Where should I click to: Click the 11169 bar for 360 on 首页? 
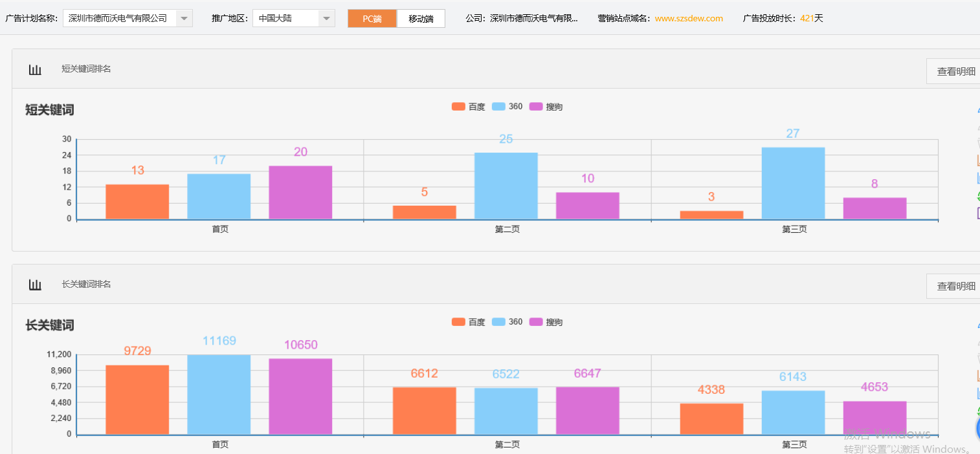point(219,395)
